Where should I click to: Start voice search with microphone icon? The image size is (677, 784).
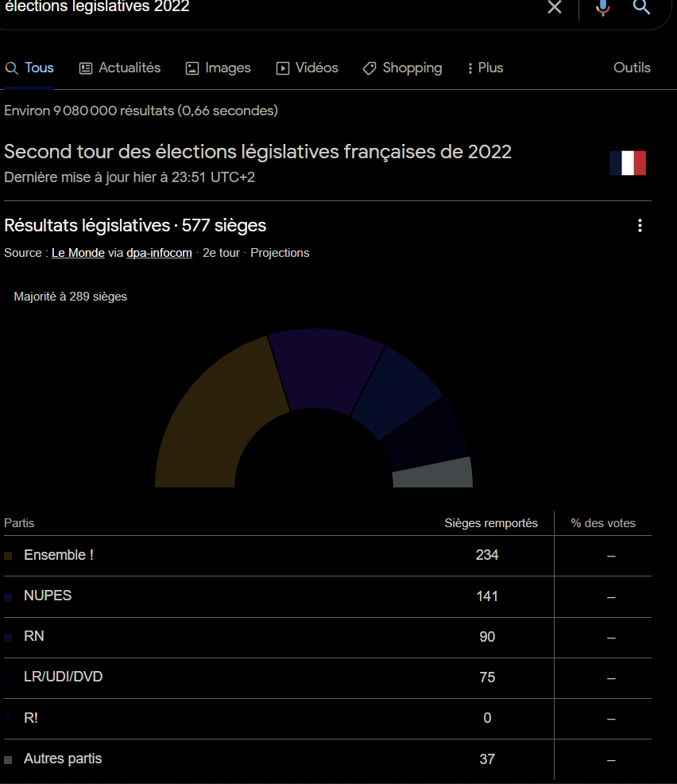(x=603, y=7)
